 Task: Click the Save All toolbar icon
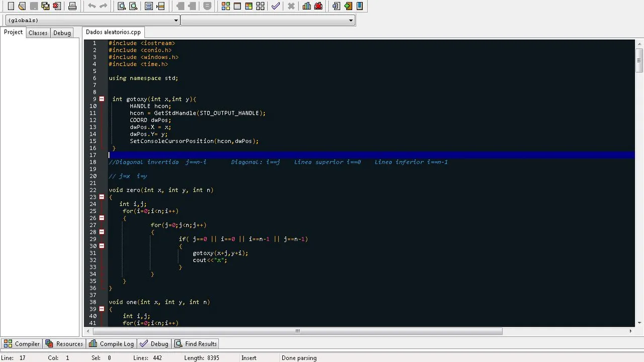click(45, 6)
